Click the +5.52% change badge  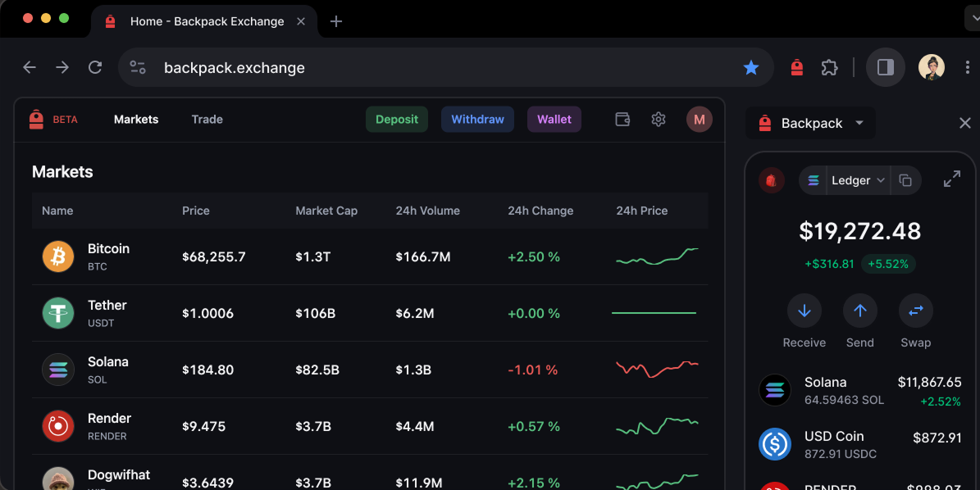coord(888,264)
